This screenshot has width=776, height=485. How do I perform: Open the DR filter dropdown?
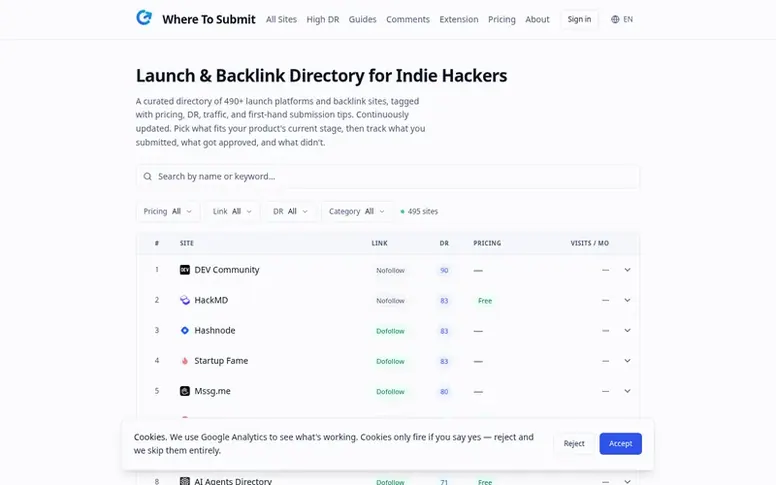coord(291,211)
